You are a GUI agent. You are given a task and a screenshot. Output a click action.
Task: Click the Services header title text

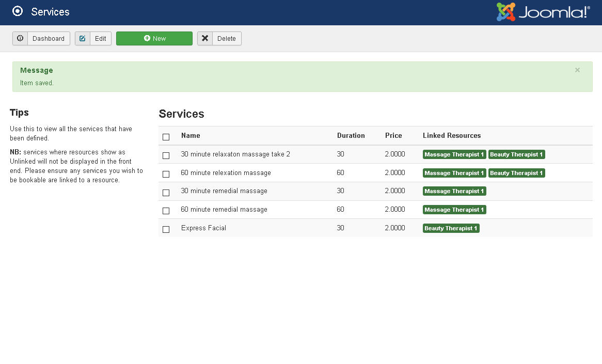coord(50,12)
